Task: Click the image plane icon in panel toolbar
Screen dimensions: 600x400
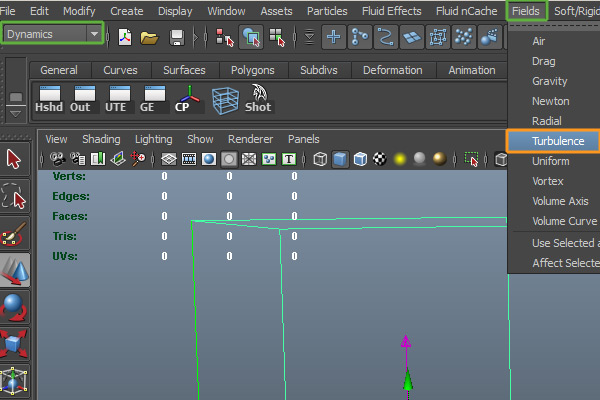Action: click(x=118, y=159)
